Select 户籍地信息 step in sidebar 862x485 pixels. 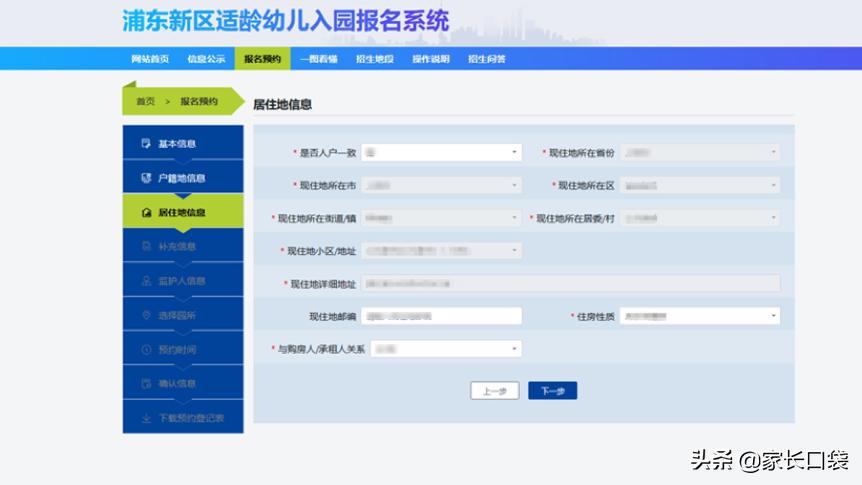point(183,177)
